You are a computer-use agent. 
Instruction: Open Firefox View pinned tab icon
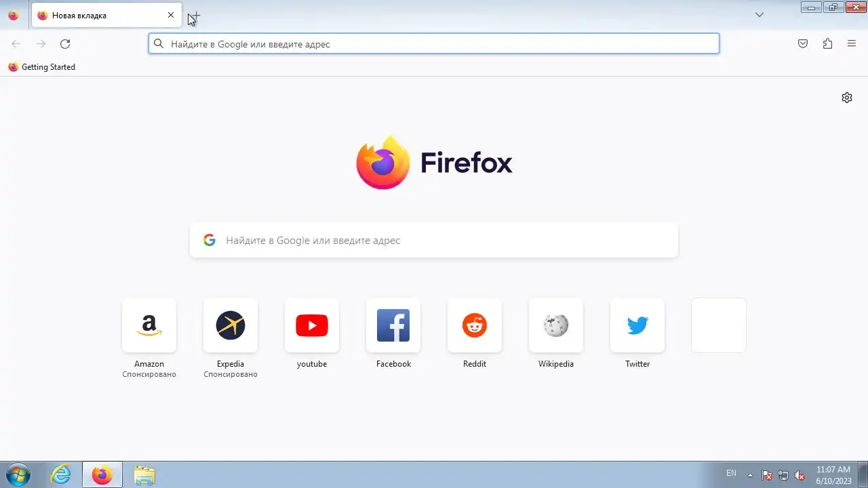(x=14, y=15)
